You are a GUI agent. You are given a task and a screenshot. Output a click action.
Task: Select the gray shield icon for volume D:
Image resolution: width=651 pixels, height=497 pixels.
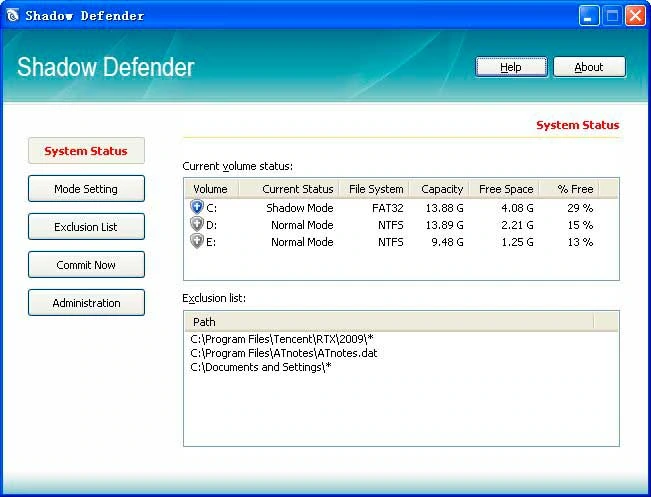tap(197, 224)
